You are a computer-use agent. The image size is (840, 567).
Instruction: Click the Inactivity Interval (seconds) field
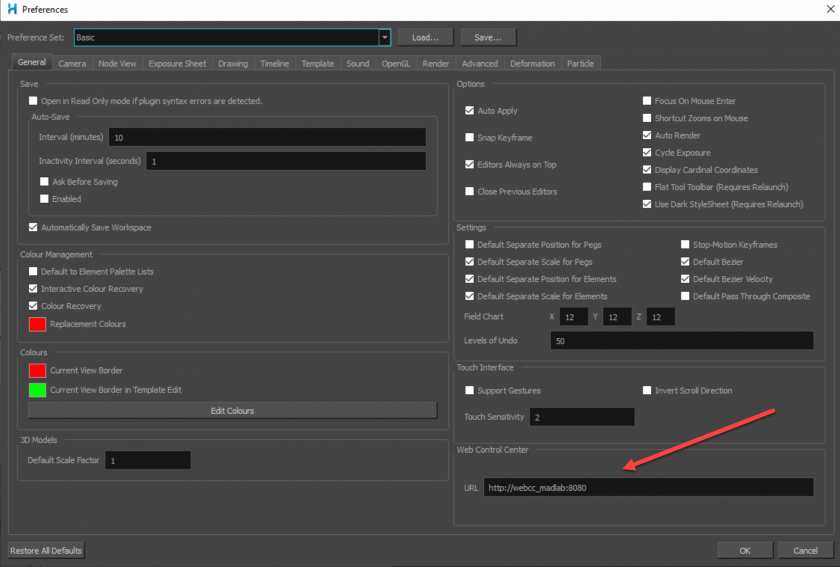point(286,161)
